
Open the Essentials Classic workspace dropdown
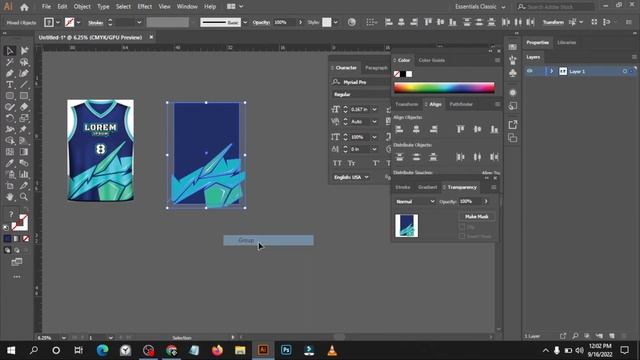click(480, 7)
